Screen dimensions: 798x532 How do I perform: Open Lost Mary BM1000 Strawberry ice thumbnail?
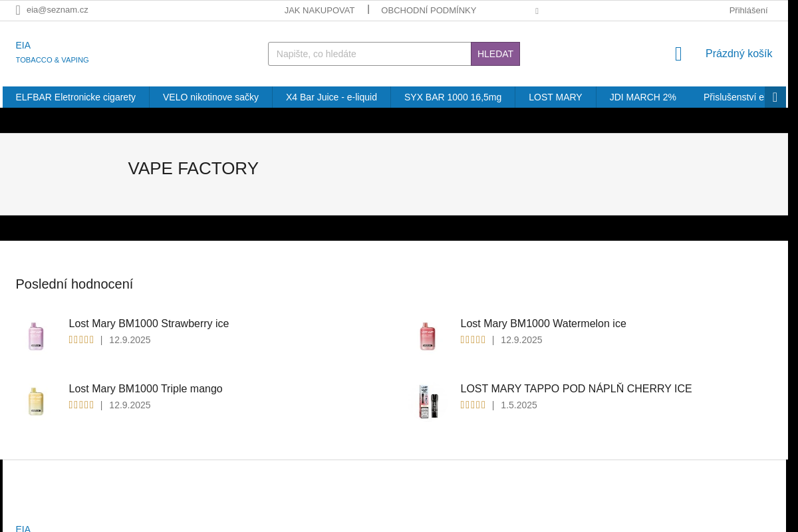[36, 336]
